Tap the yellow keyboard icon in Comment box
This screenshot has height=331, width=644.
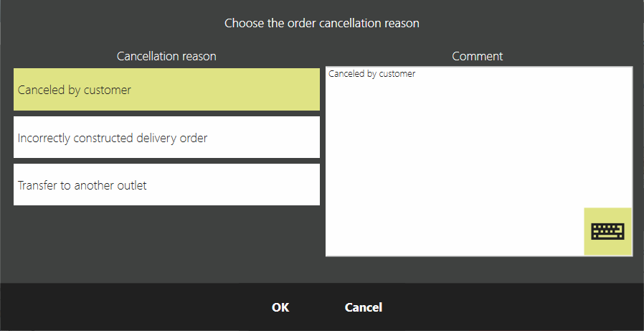point(607,231)
